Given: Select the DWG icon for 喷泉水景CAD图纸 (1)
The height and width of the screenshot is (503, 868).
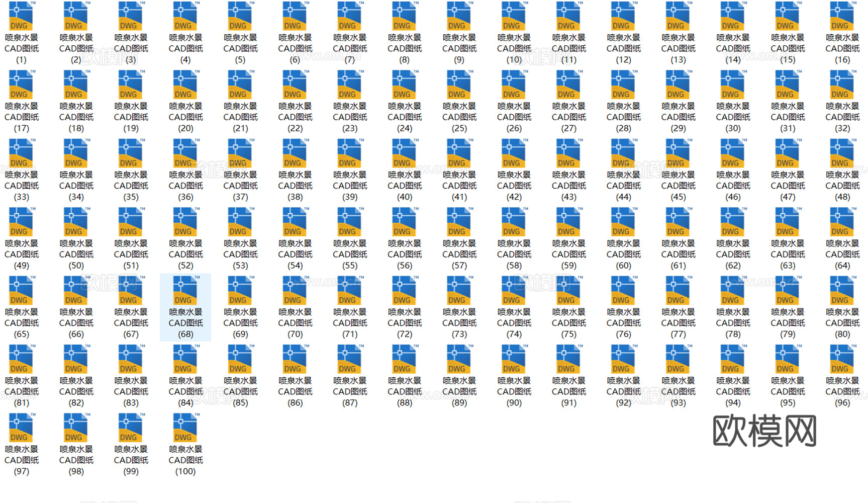Looking at the screenshot, I should 21,16.
